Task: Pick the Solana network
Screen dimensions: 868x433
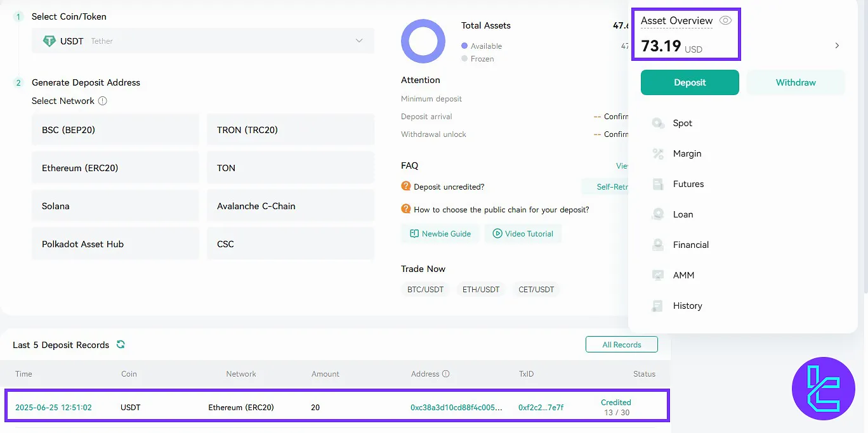Action: coord(115,206)
